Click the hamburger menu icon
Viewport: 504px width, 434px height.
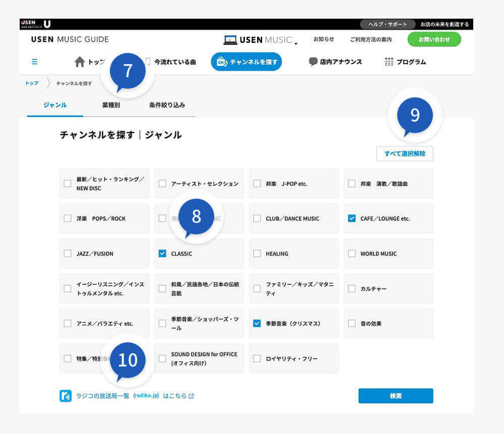point(34,62)
